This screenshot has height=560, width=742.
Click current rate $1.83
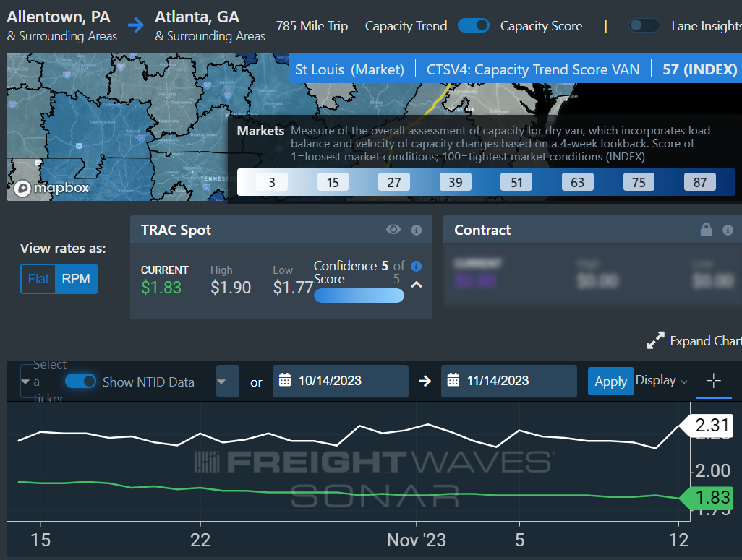tap(161, 287)
